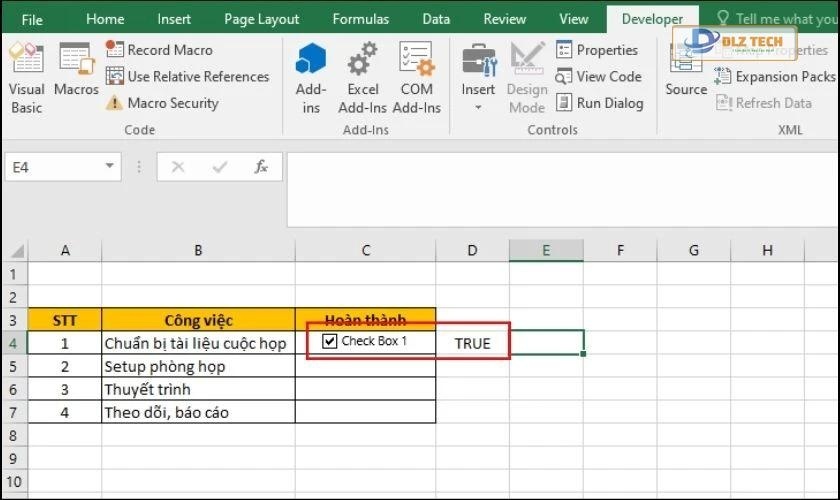
Task: Click View Code in Controls group
Action: pos(598,77)
